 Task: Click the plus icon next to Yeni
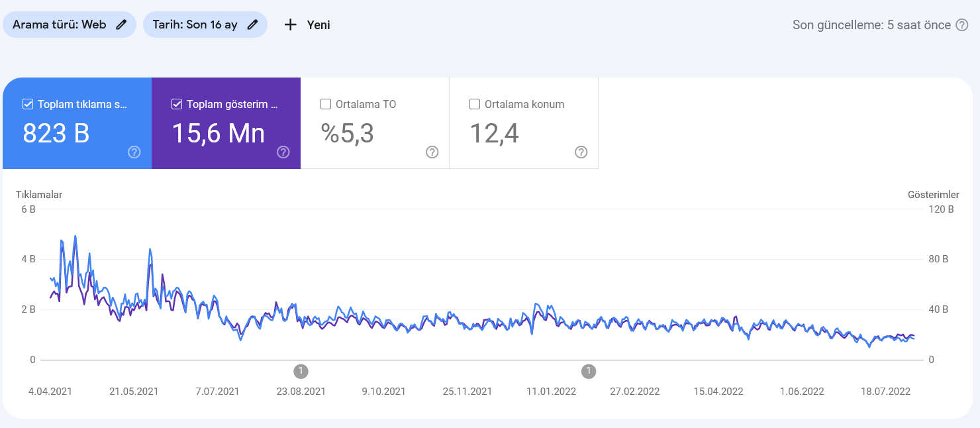pos(290,25)
